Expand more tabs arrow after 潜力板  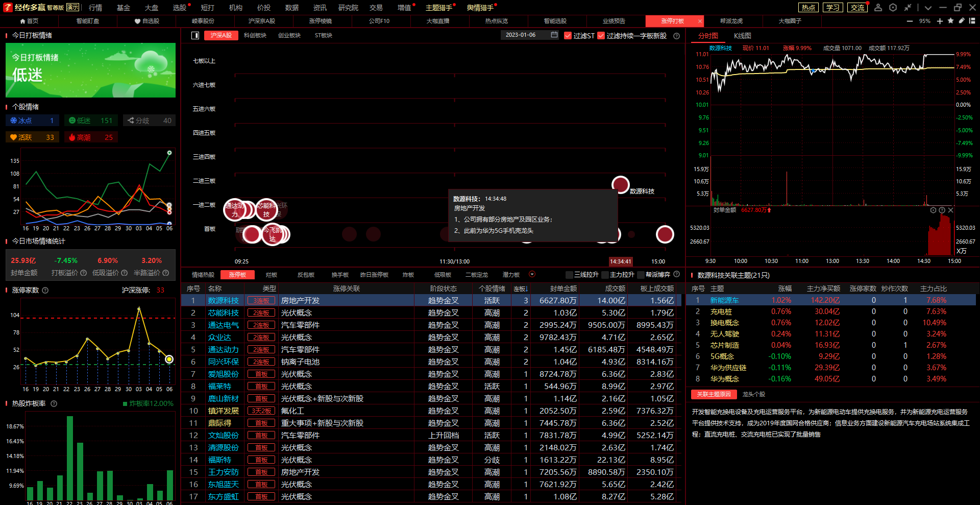(x=532, y=274)
